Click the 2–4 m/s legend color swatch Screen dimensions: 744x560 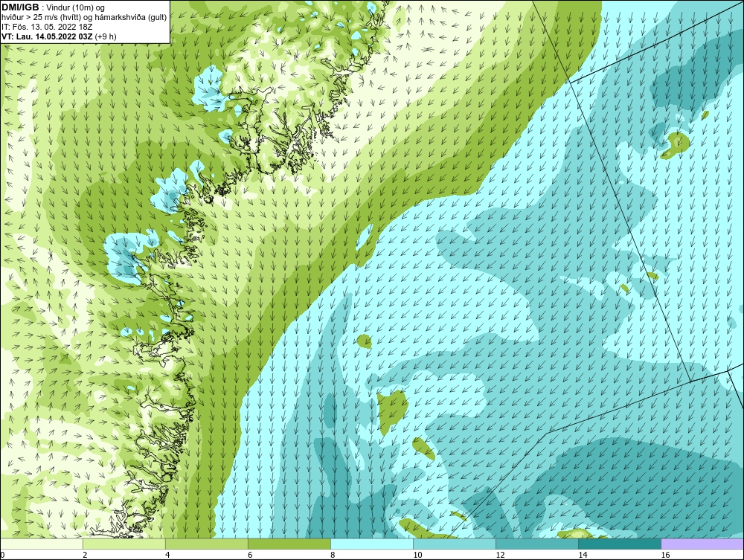point(124,544)
